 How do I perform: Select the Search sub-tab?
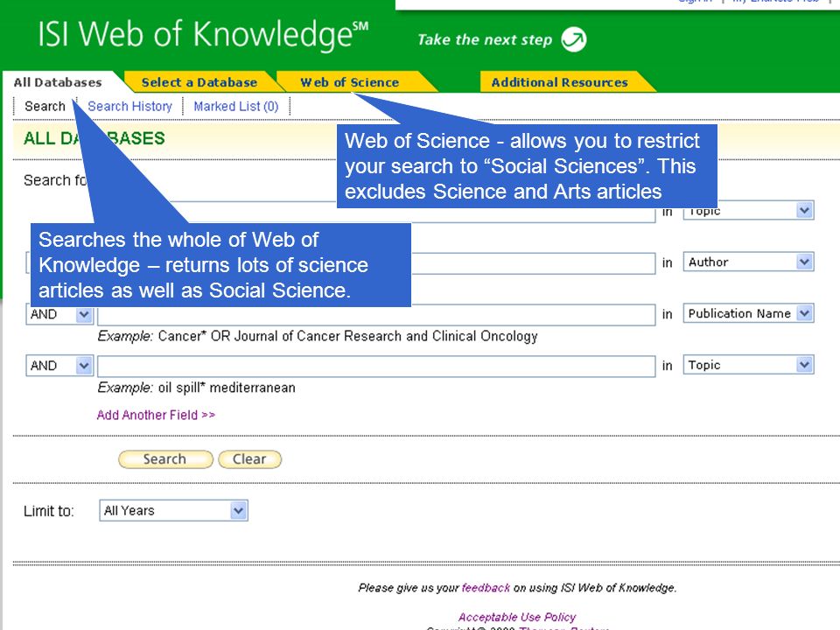[x=45, y=106]
